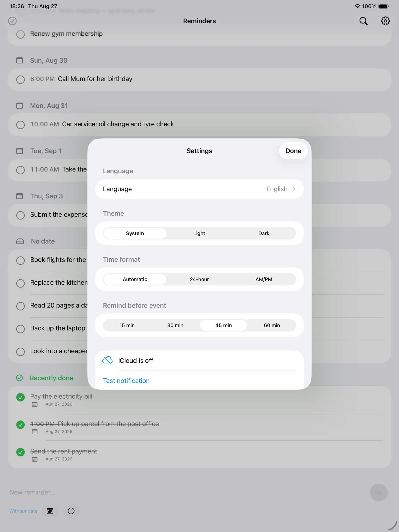Select the Light theme
The height and width of the screenshot is (532, 399).
pos(199,233)
